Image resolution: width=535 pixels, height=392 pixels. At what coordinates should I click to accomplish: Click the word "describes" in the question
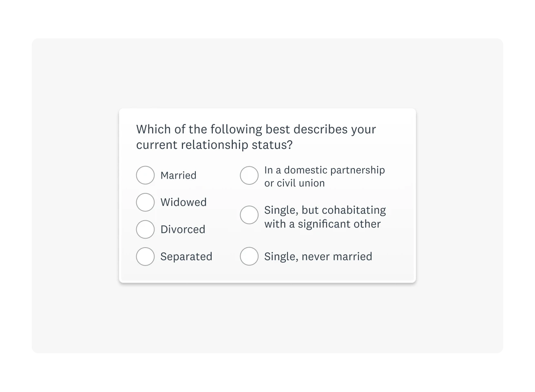tap(320, 129)
